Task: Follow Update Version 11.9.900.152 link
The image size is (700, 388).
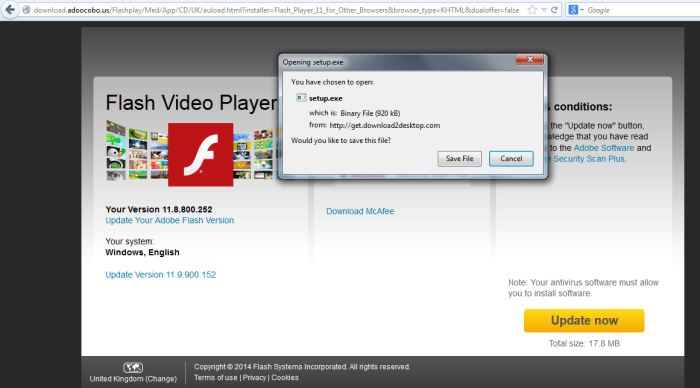Action: tap(161, 275)
